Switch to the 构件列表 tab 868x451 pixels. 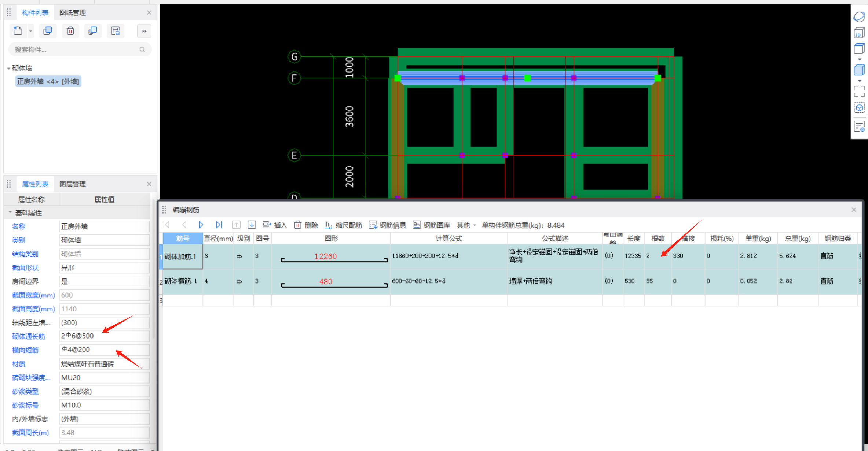35,12
